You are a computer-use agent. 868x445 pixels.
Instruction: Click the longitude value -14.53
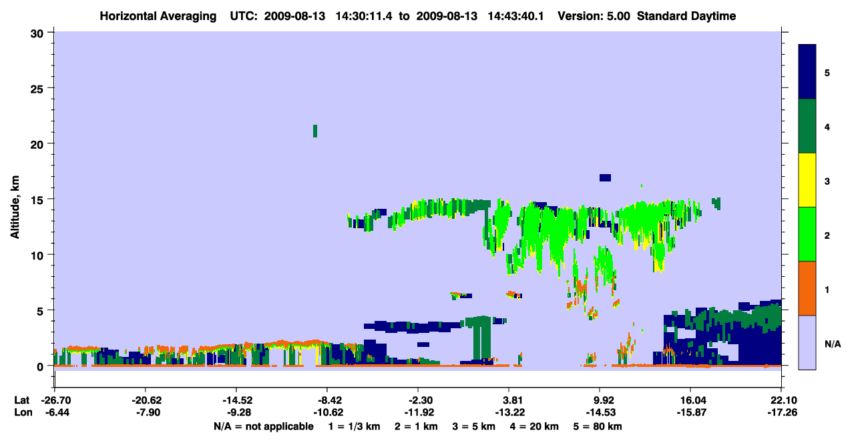coord(602,413)
